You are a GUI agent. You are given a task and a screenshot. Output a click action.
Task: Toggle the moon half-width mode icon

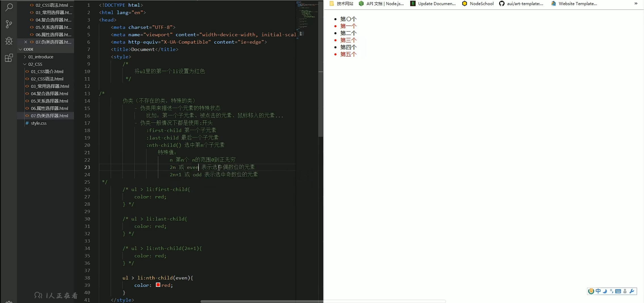point(605,291)
